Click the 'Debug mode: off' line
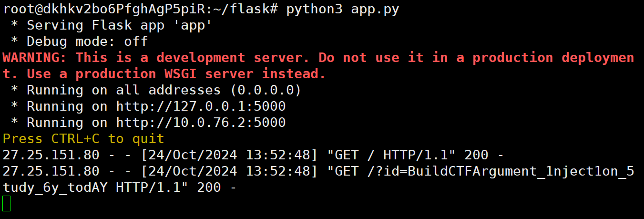Viewport: 644px width, 219px height. [x=87, y=42]
